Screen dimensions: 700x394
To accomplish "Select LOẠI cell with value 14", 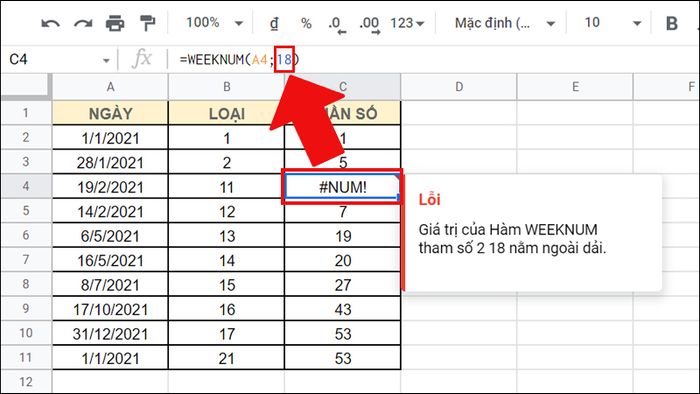I will point(226,260).
